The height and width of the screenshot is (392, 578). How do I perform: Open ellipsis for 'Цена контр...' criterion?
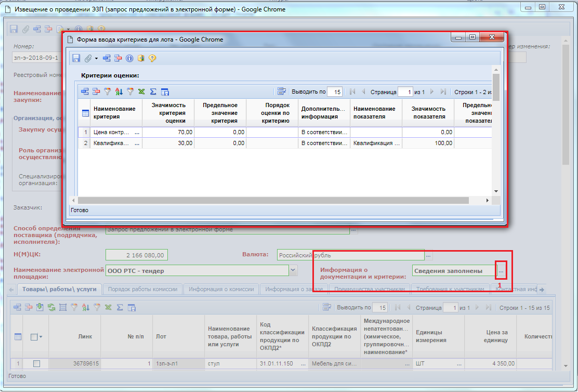pos(137,133)
